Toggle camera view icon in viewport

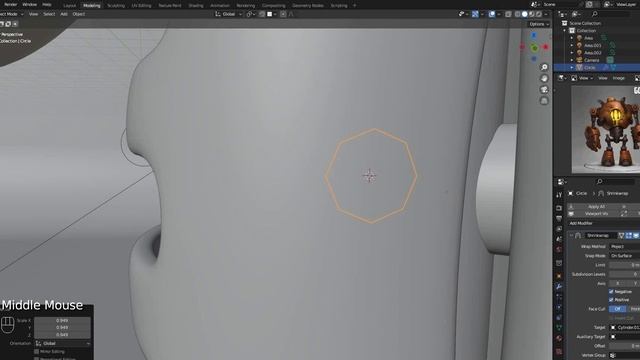tap(544, 89)
